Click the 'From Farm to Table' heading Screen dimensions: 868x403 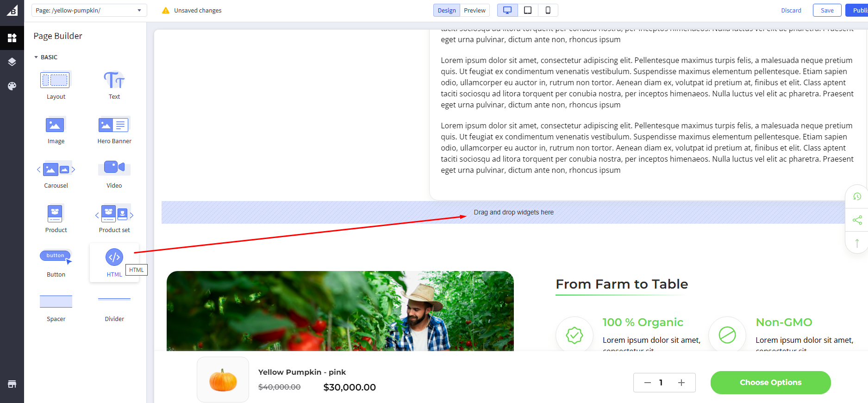(x=622, y=284)
